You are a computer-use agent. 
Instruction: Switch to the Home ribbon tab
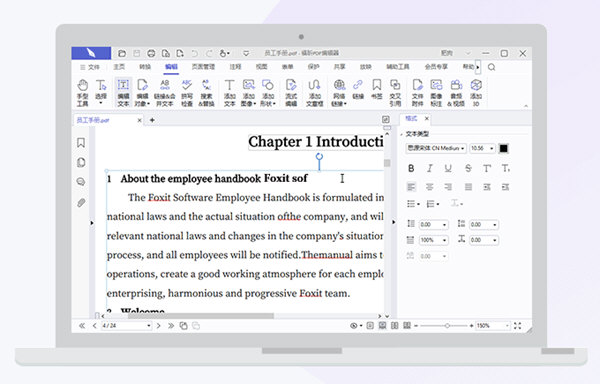[119, 67]
